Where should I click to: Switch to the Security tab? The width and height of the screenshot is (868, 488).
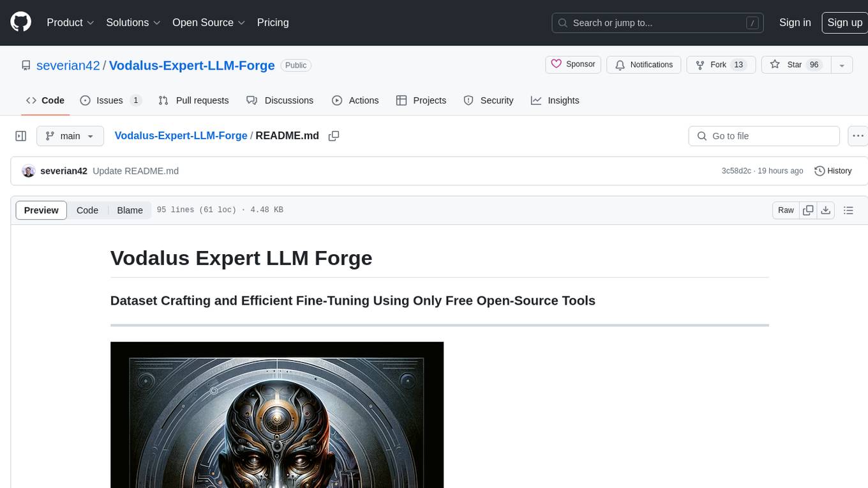click(488, 100)
